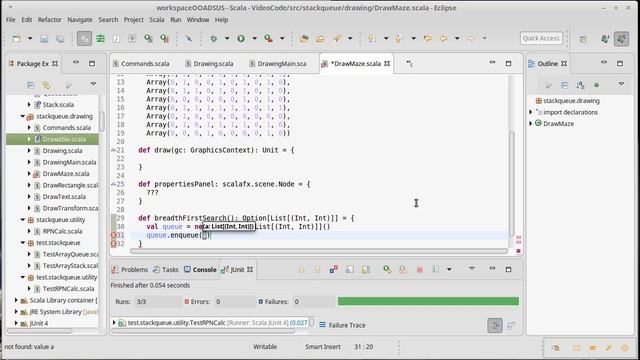Select Stack.scala in Package Explorer
The width and height of the screenshot is (640, 360).
coord(58,104)
